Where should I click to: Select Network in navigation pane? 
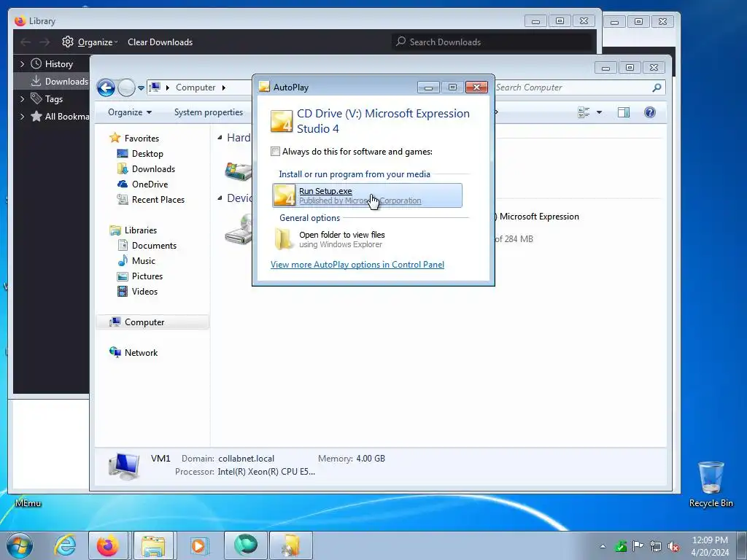point(141,353)
